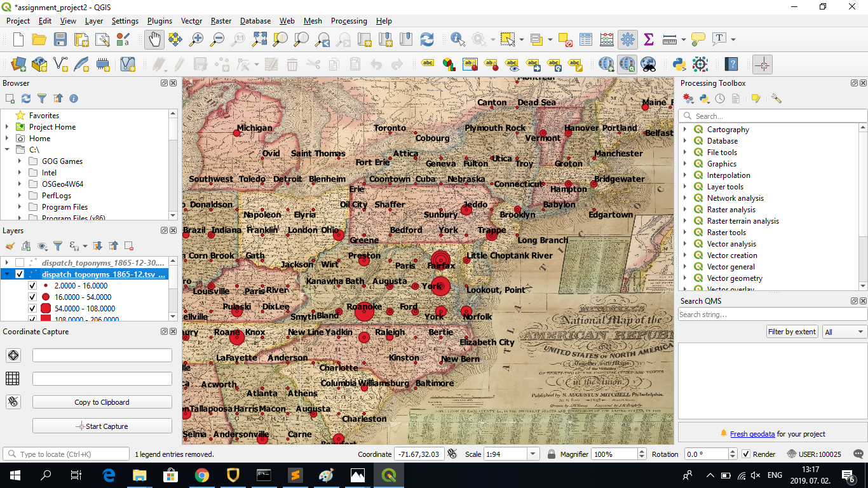Viewport: 868px width, 488px height.
Task: Open Deselect Features icon in toolbar
Action: point(566,39)
